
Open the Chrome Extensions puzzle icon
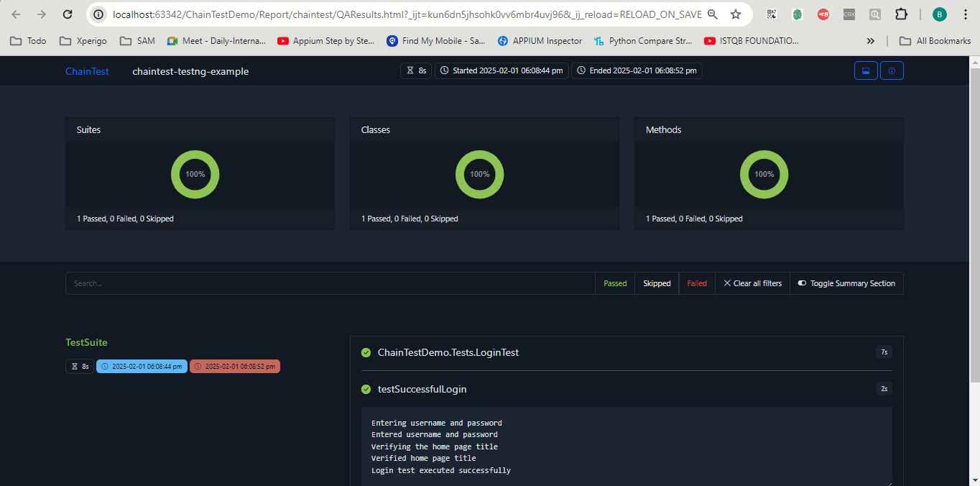[901, 14]
